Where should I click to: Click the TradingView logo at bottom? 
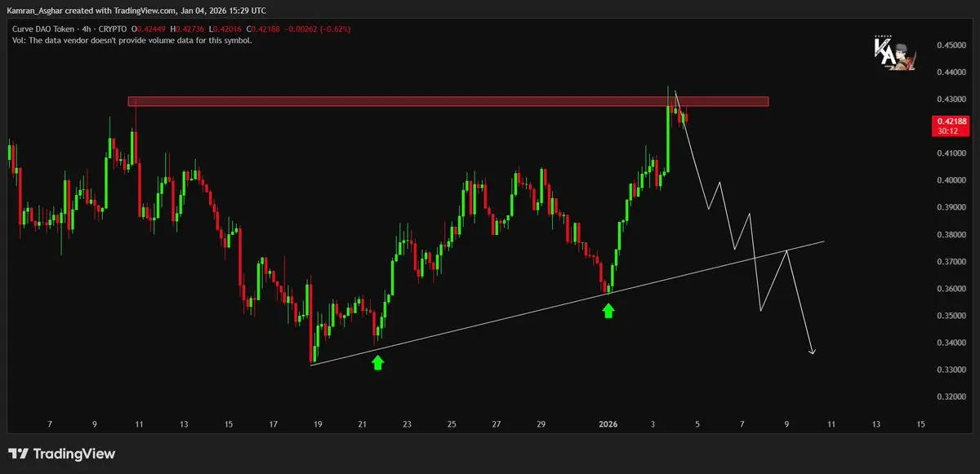pos(62,454)
